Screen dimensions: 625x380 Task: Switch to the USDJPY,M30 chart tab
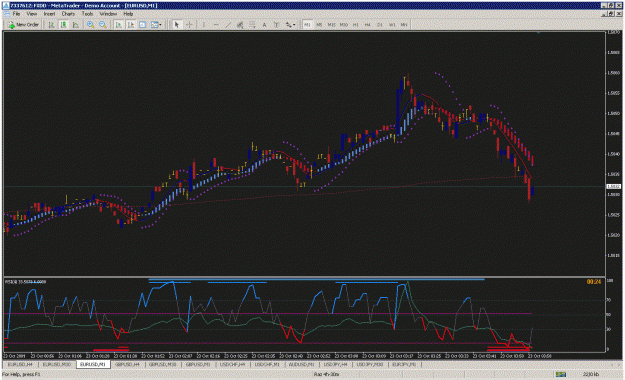pyautogui.click(x=370, y=364)
